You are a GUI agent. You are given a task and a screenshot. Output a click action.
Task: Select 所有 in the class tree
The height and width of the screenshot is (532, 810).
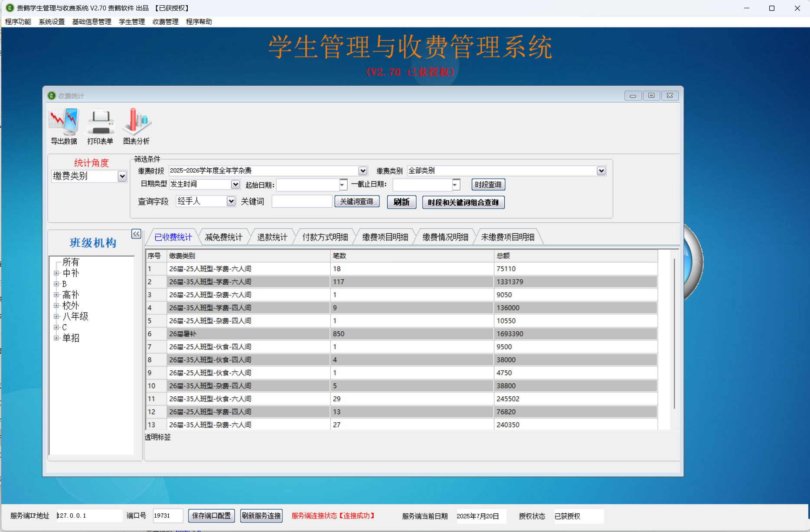[71, 262]
